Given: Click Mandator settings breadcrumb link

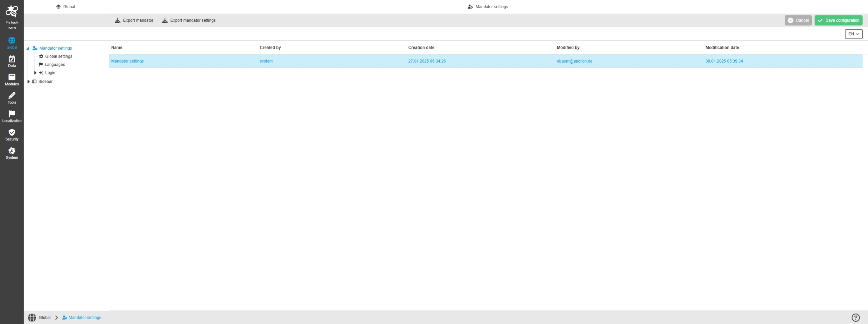Looking at the screenshot, I should pos(85,318).
